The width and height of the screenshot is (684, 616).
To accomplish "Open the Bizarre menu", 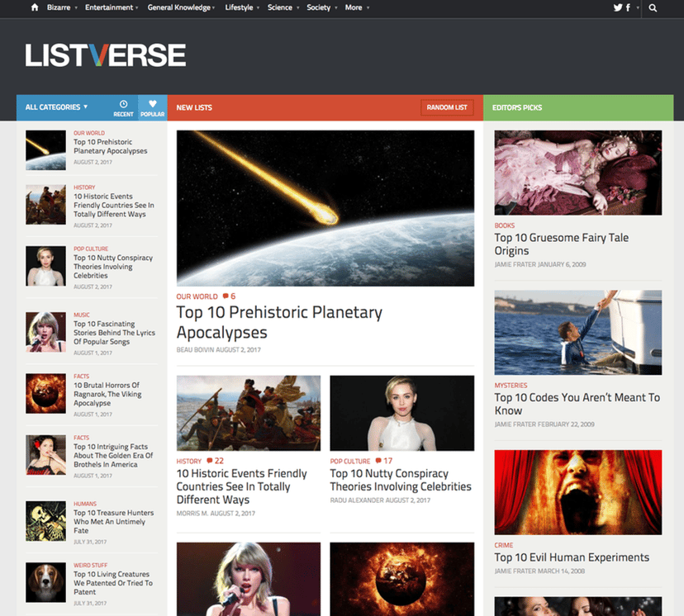I will [x=59, y=7].
